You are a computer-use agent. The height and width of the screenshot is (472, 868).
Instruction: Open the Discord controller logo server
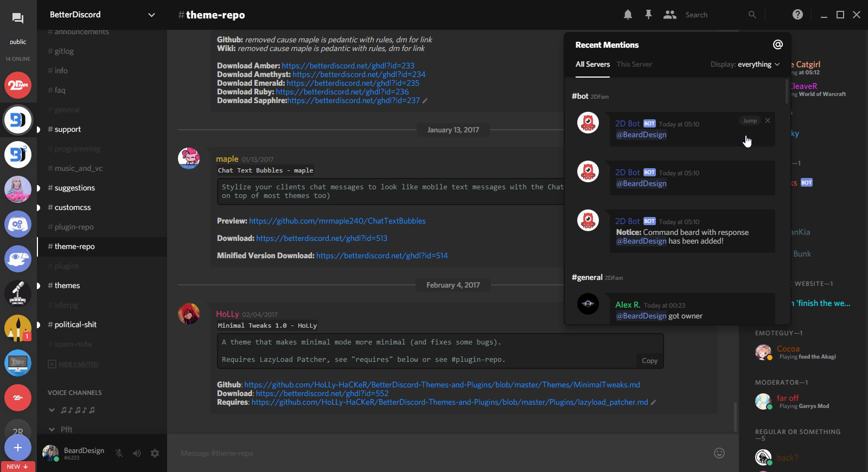(18, 224)
